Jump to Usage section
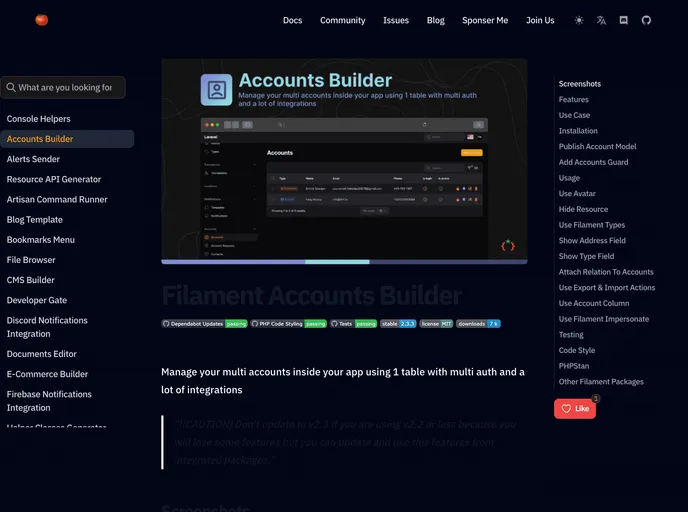This screenshot has width=688, height=512. [x=569, y=178]
